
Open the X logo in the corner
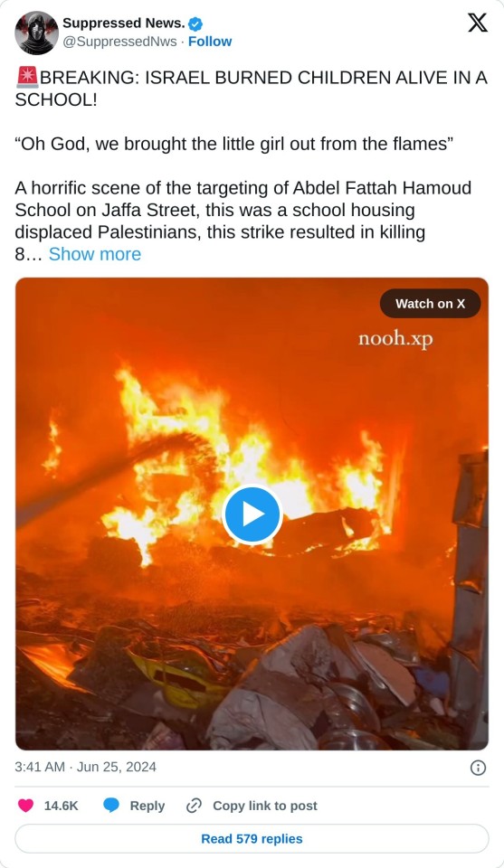(x=478, y=23)
